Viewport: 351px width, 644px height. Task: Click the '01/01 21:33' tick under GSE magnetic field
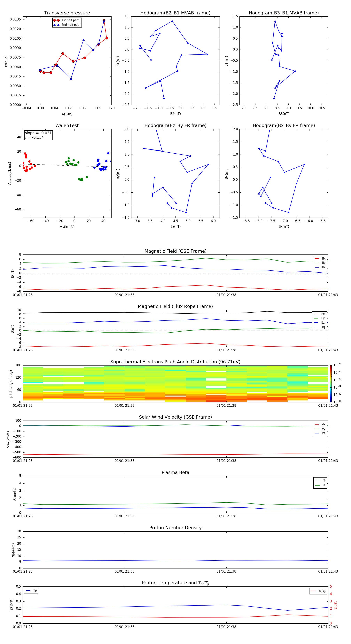tap(124, 295)
